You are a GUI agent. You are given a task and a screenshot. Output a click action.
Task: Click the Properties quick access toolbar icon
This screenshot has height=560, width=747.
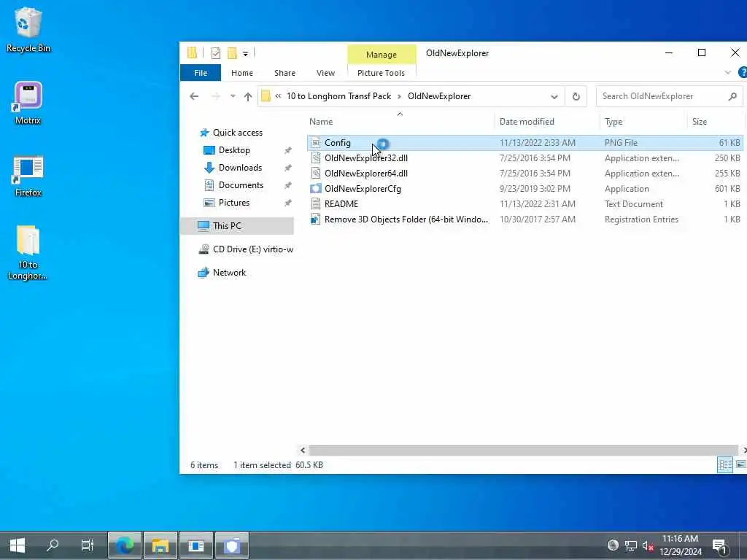215,52
